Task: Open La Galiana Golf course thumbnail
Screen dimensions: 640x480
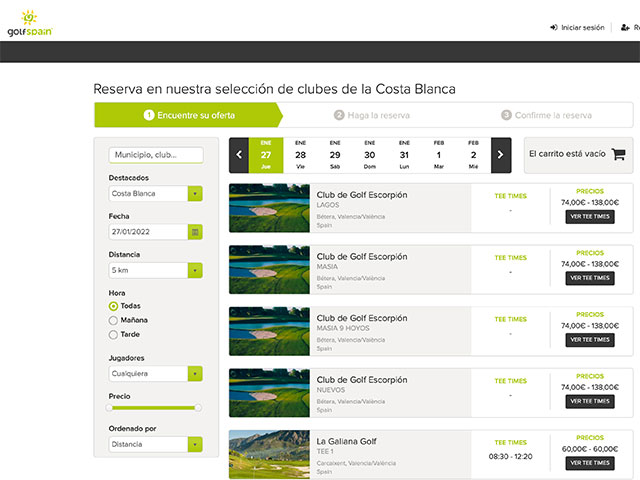Action: [x=269, y=454]
